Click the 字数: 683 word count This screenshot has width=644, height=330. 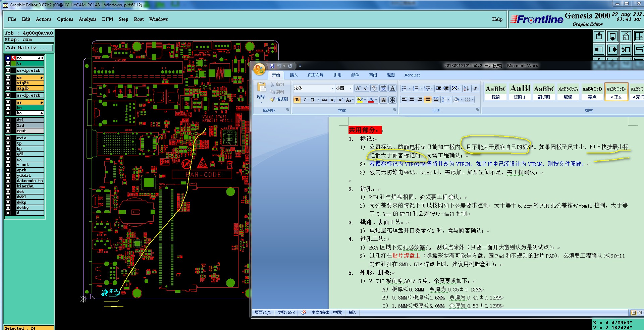click(286, 313)
